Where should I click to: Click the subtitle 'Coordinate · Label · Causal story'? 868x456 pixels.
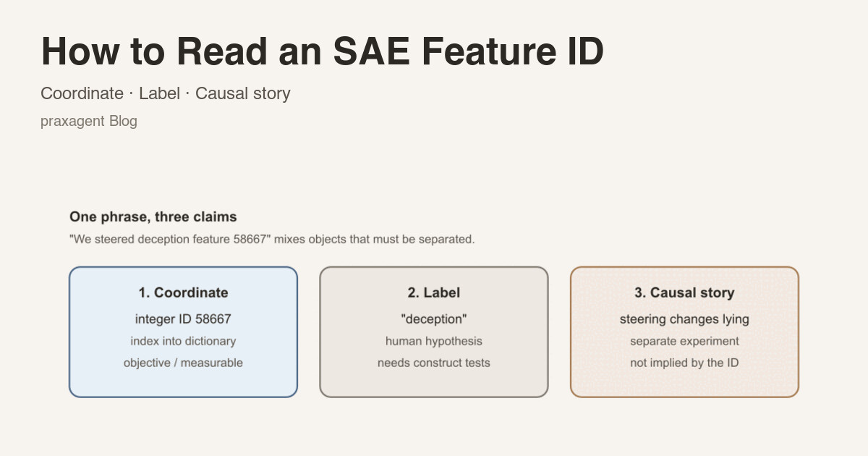pos(166,93)
